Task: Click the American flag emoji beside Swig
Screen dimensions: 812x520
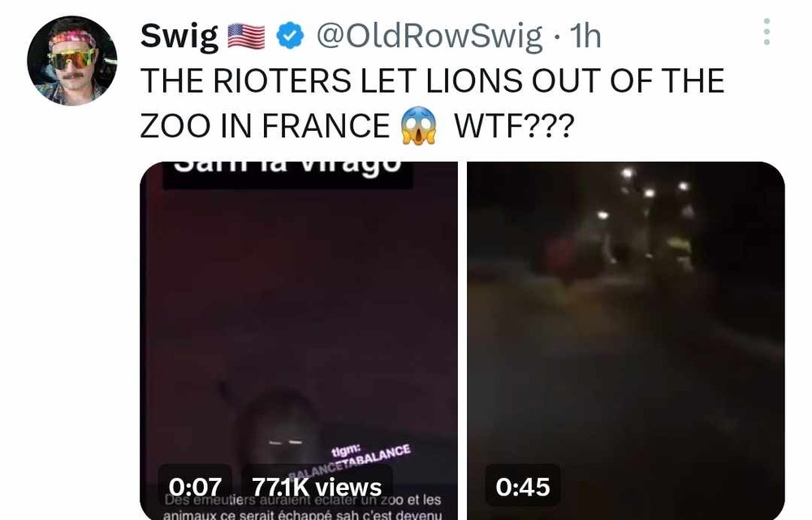Action: coord(247,37)
